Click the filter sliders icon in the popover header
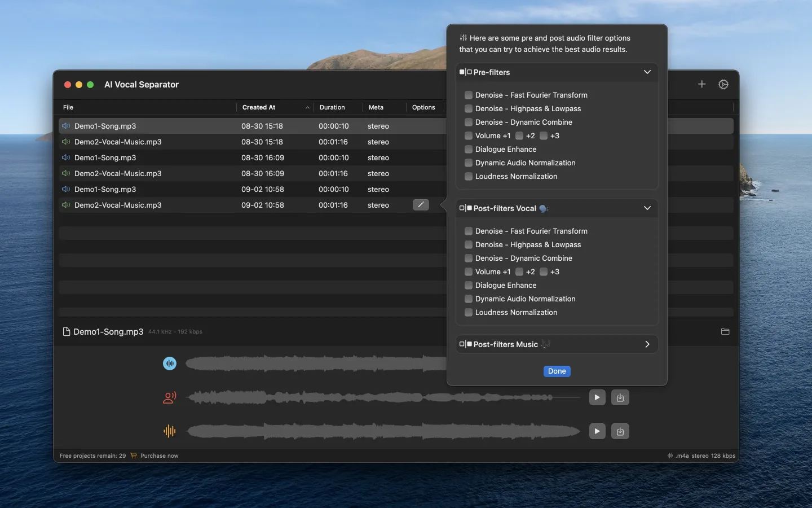This screenshot has height=508, width=812. coord(463,38)
